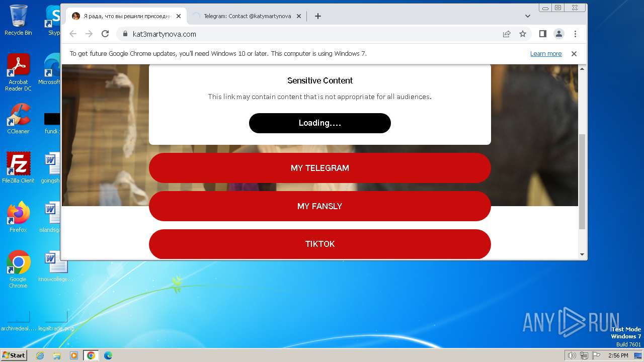Expand the tab search chevron
Screen dimensions: 644x362
(527, 16)
